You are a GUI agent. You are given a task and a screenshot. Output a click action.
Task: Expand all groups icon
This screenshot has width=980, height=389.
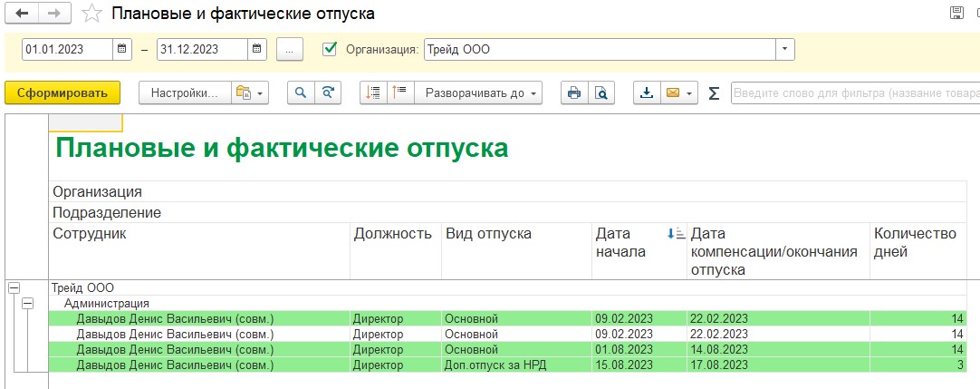tap(400, 93)
